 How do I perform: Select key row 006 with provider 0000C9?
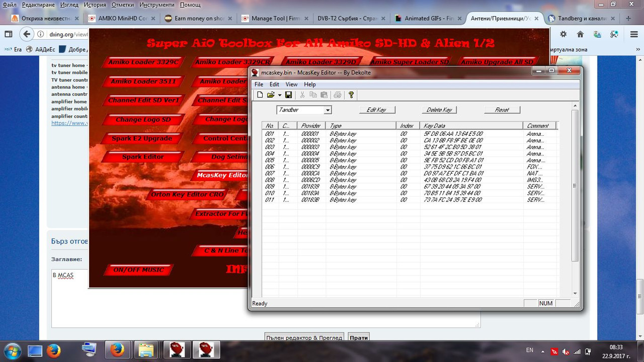(410, 167)
